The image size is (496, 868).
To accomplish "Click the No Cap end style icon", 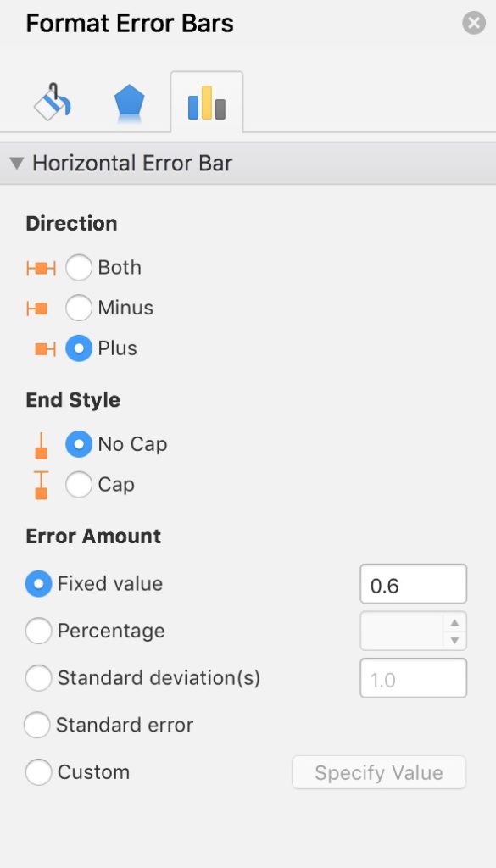I will click(40, 443).
